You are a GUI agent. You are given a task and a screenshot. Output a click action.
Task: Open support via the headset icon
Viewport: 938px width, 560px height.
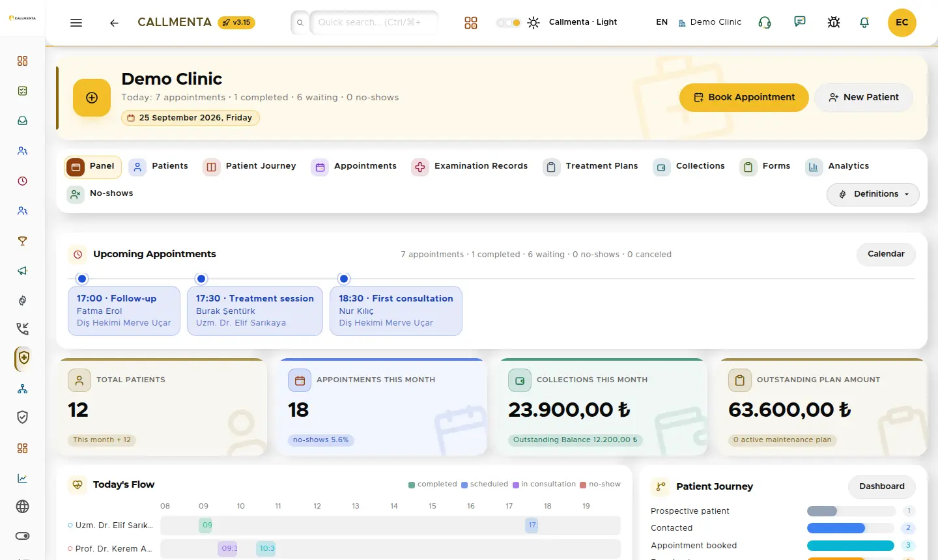(x=765, y=23)
